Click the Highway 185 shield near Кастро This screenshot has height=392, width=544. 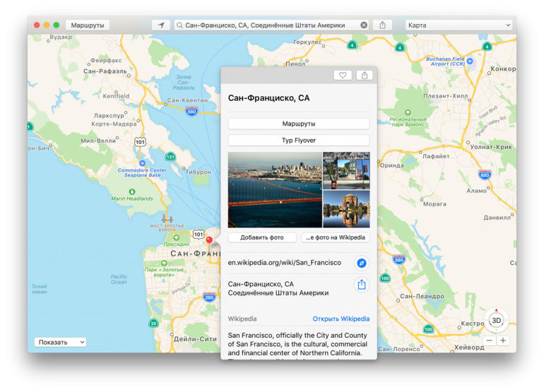pyautogui.click(x=428, y=329)
